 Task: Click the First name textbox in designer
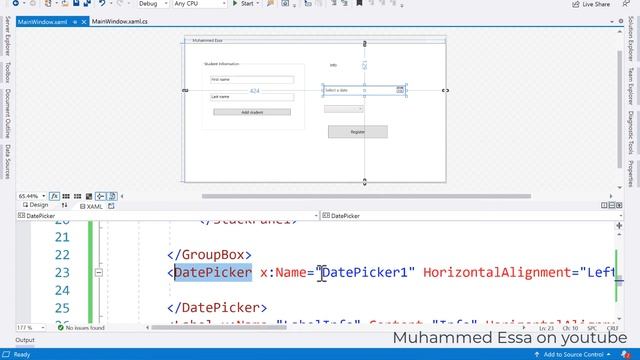tap(252, 80)
